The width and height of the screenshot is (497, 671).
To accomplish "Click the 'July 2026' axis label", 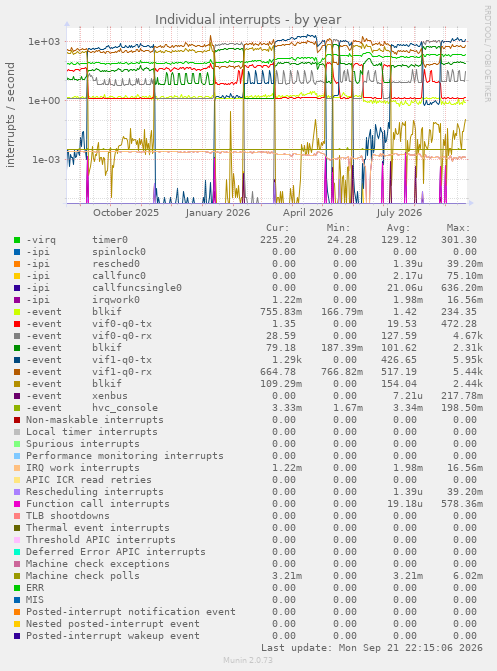I will (x=399, y=213).
